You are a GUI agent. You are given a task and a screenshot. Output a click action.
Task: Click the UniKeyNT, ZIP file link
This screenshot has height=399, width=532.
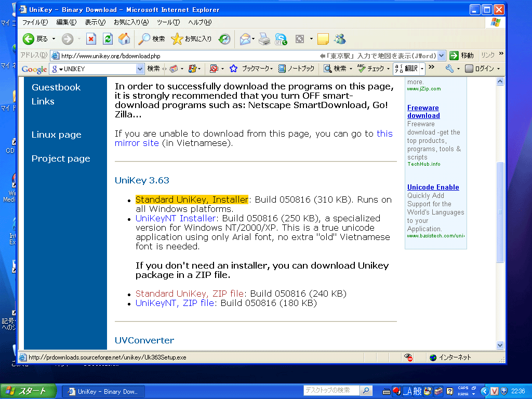click(x=175, y=303)
